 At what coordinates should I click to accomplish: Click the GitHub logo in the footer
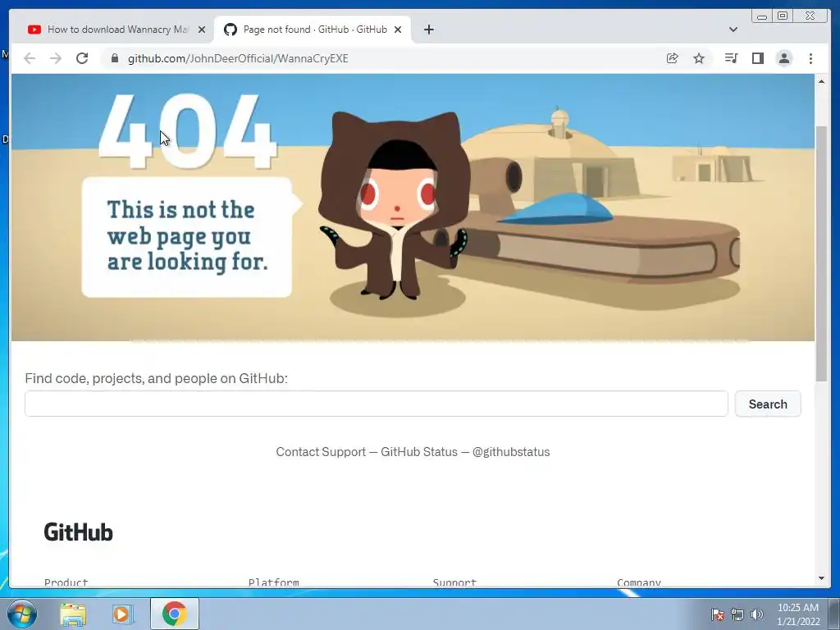(x=78, y=532)
